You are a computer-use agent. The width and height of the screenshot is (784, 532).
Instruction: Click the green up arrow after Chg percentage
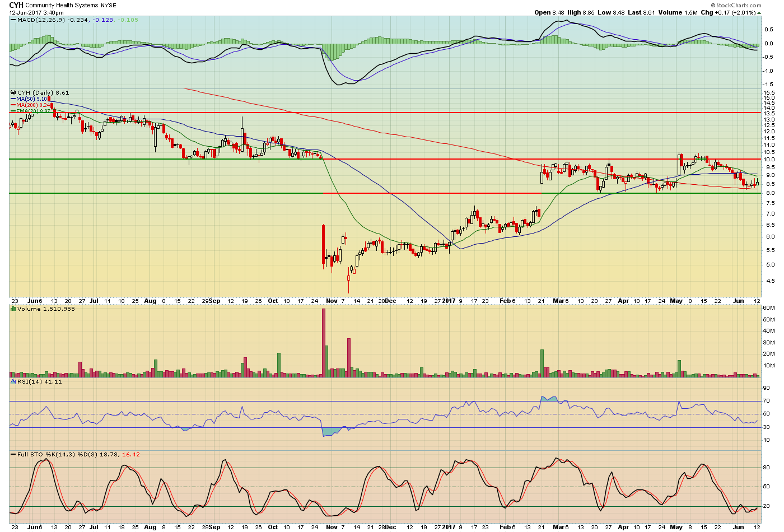pyautogui.click(x=759, y=12)
